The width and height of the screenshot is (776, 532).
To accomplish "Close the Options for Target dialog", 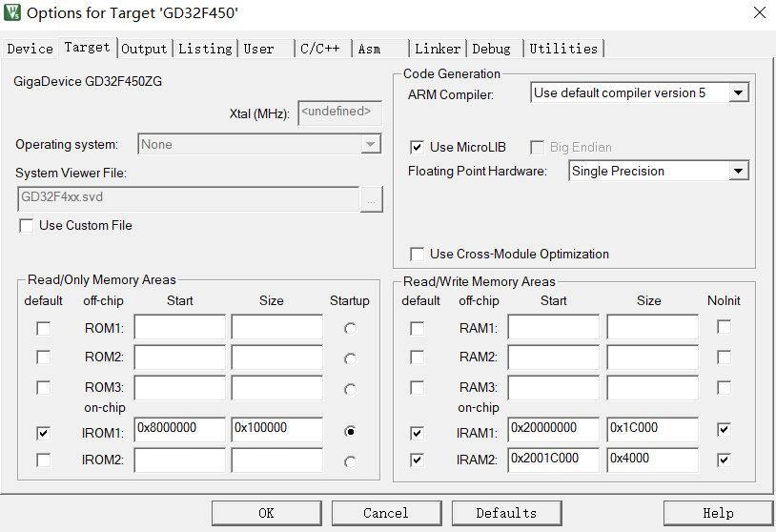I will click(x=759, y=13).
